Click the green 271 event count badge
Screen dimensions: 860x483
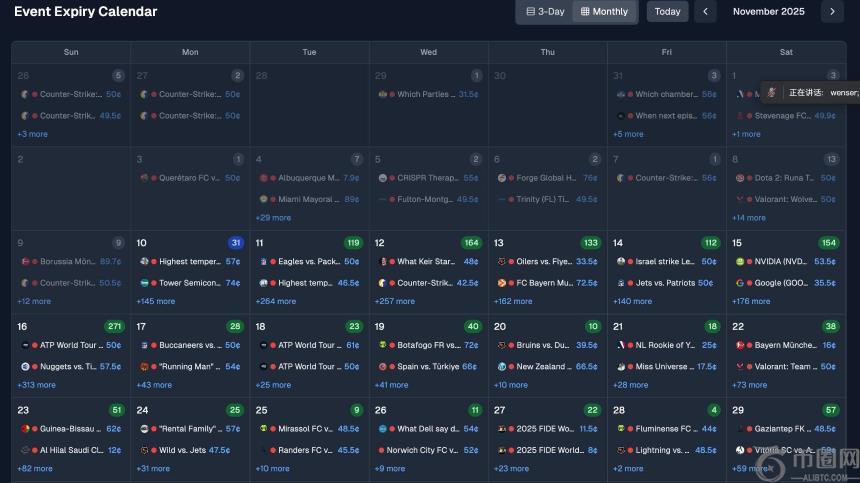coord(113,327)
